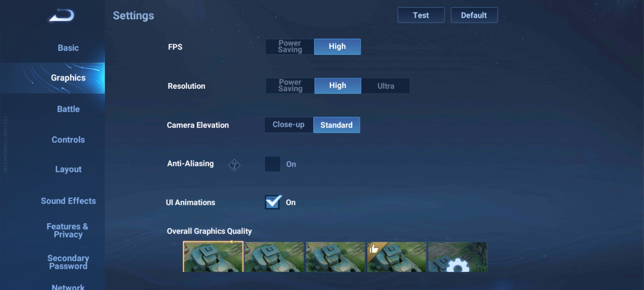Open the Battle settings tab
This screenshot has width=644, height=290.
(x=68, y=109)
